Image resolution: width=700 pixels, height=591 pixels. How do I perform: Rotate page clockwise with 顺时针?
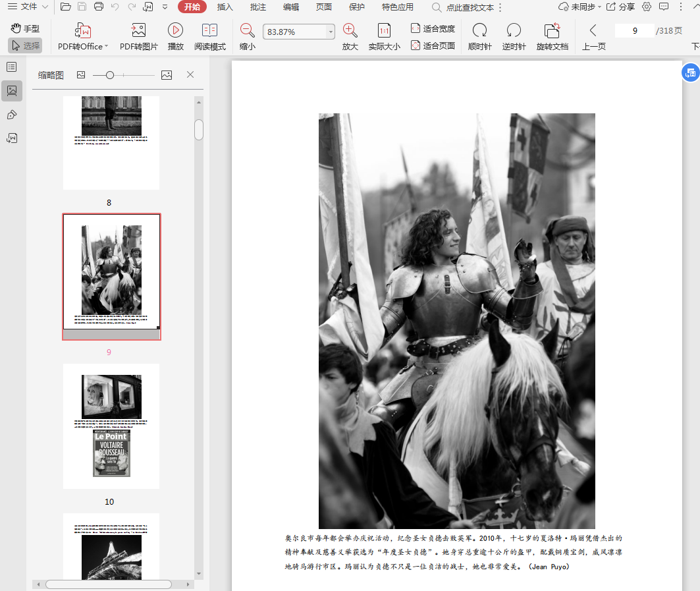click(479, 31)
